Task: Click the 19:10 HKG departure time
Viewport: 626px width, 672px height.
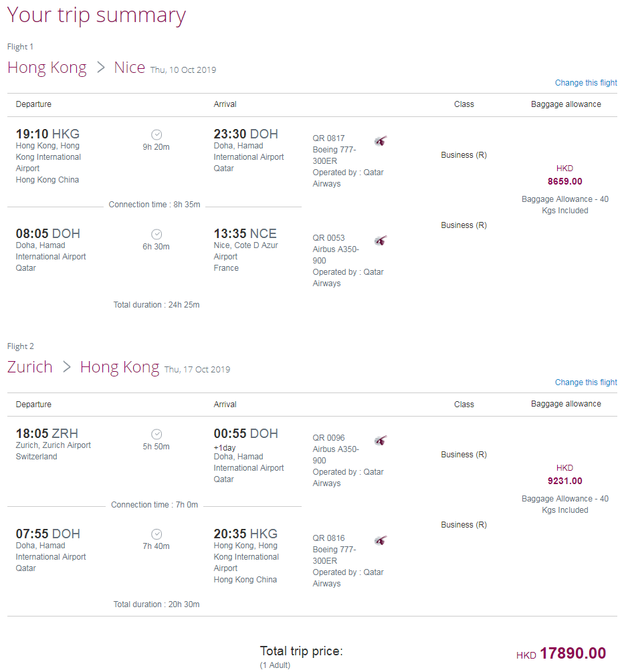Action: click(47, 134)
